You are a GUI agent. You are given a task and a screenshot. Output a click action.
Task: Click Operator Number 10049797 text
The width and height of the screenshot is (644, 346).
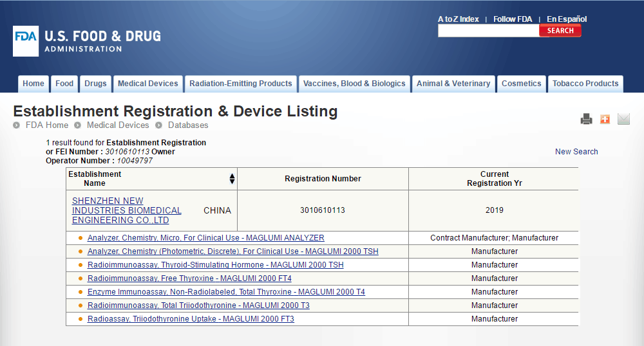pos(99,161)
